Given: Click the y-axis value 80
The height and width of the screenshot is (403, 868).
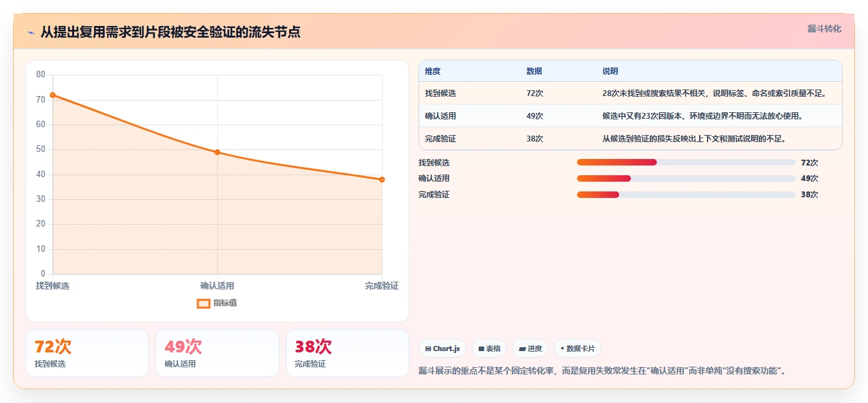Looking at the screenshot, I should 41,75.
